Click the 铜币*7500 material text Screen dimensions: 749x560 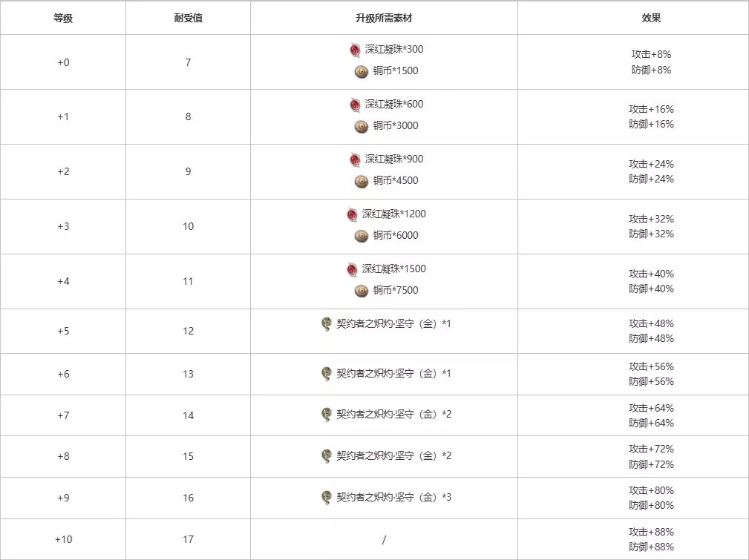point(396,291)
